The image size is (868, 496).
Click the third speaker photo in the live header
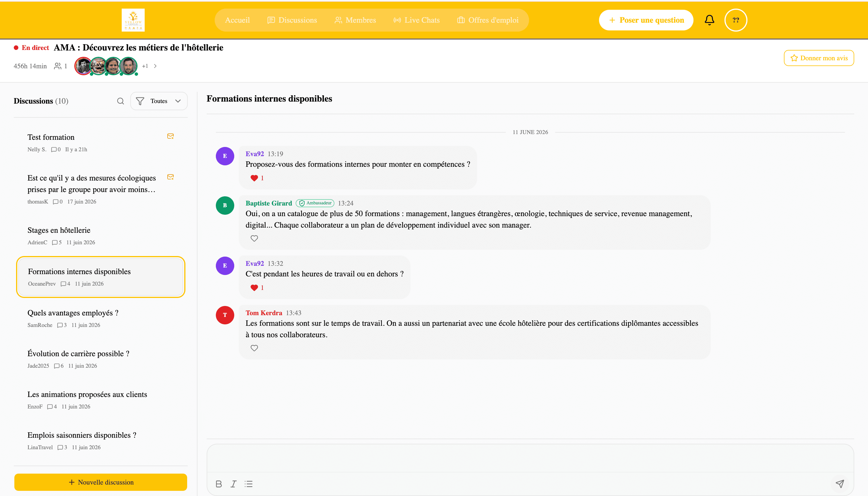(x=113, y=66)
